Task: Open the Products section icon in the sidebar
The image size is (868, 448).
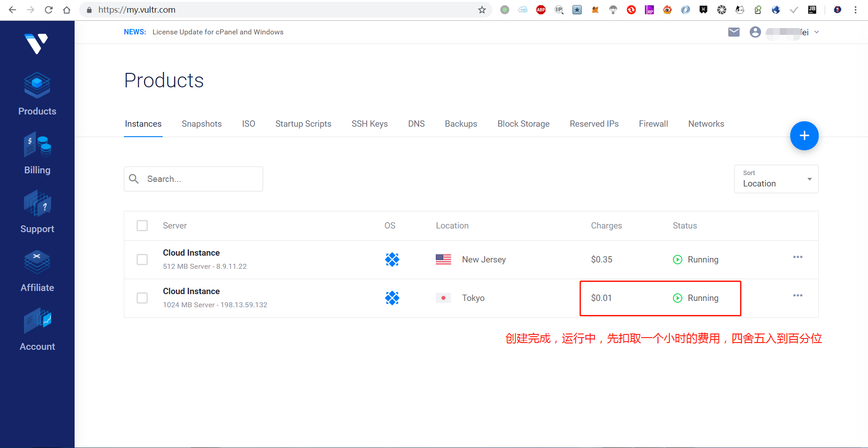Action: coord(37,85)
